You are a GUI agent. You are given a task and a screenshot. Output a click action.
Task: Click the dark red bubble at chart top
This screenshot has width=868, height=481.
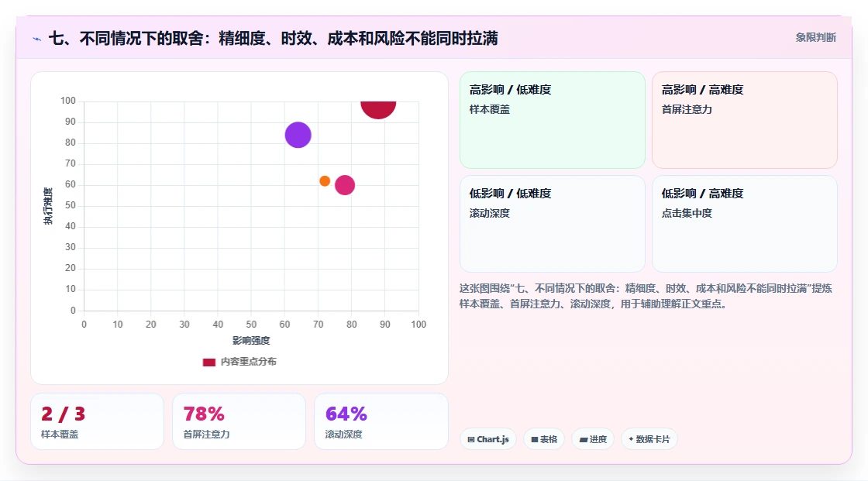click(379, 109)
